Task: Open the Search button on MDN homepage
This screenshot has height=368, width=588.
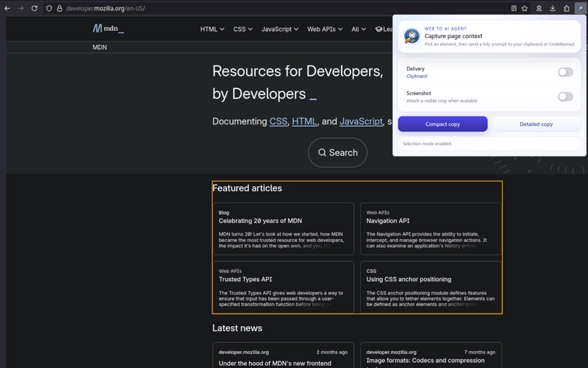Action: [x=337, y=152]
